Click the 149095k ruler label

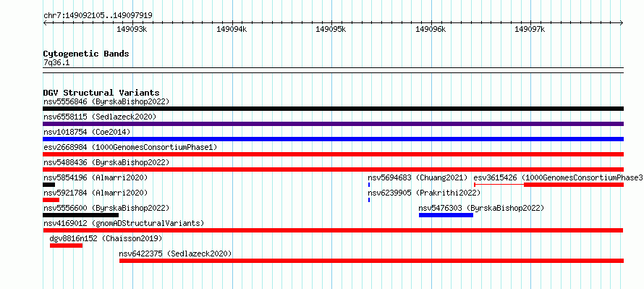[x=331, y=29]
